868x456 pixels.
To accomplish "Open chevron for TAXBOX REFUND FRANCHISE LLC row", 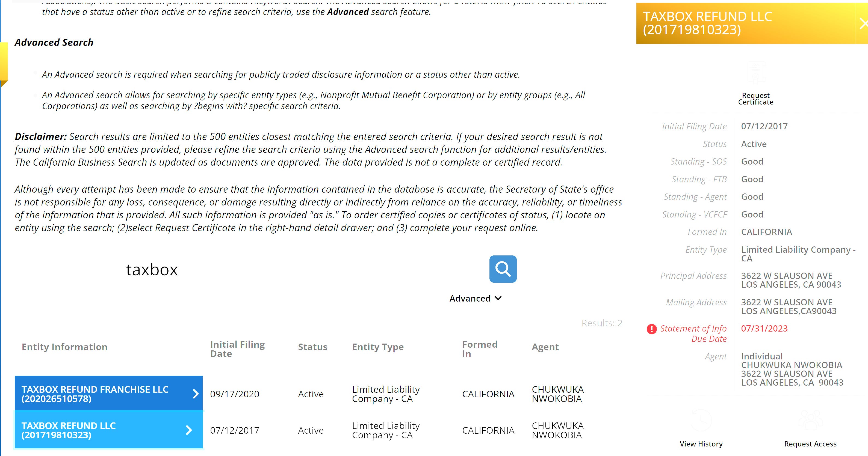I will (x=196, y=394).
